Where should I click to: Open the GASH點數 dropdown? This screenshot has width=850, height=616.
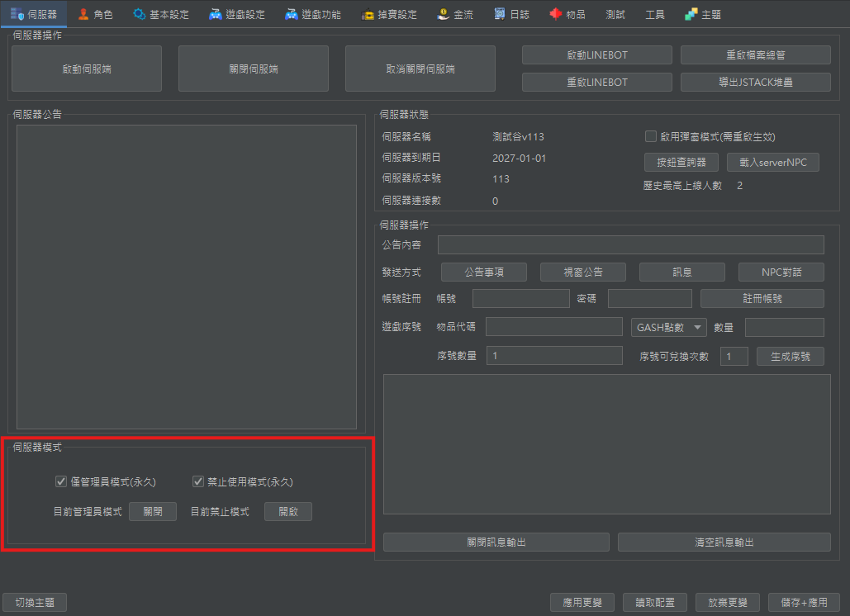pos(668,327)
